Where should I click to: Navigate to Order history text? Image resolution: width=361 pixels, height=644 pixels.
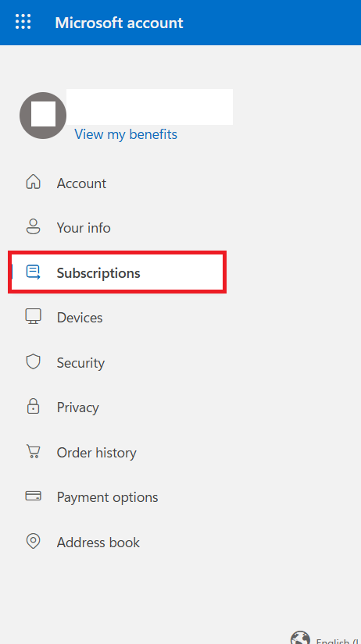97,453
